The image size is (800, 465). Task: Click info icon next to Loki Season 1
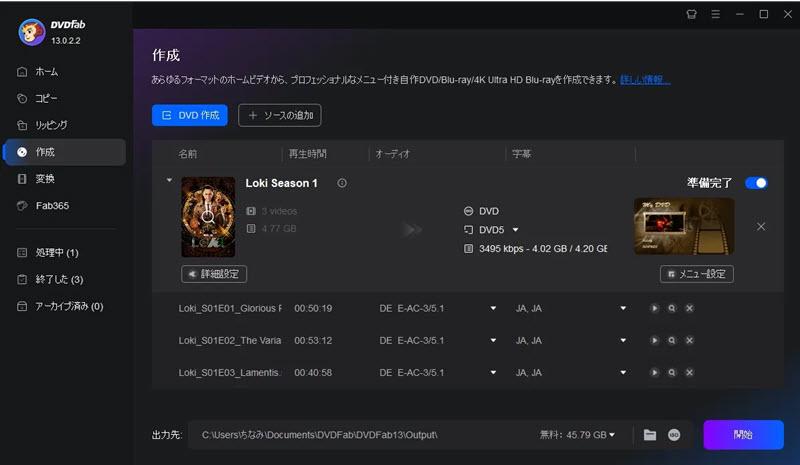342,183
